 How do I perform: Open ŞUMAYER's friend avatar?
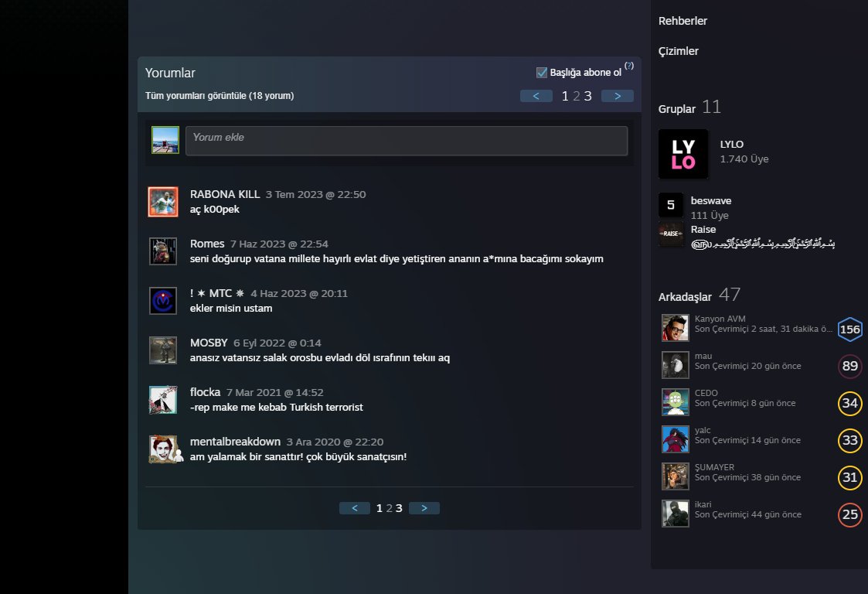(x=676, y=476)
